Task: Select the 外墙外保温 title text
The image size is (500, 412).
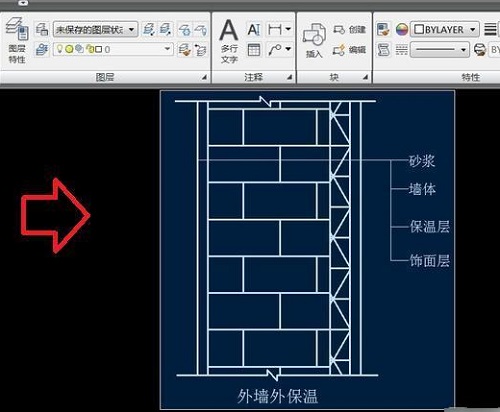Action: [x=277, y=397]
